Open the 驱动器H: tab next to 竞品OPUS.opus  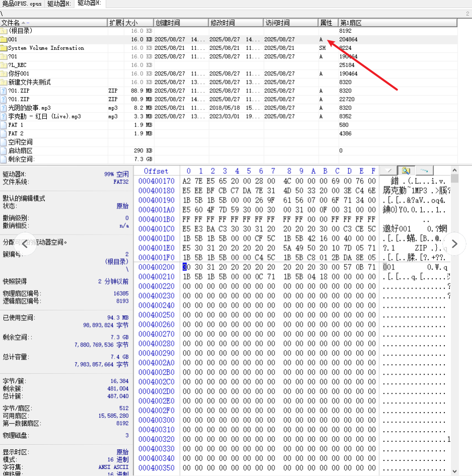coord(59,4)
